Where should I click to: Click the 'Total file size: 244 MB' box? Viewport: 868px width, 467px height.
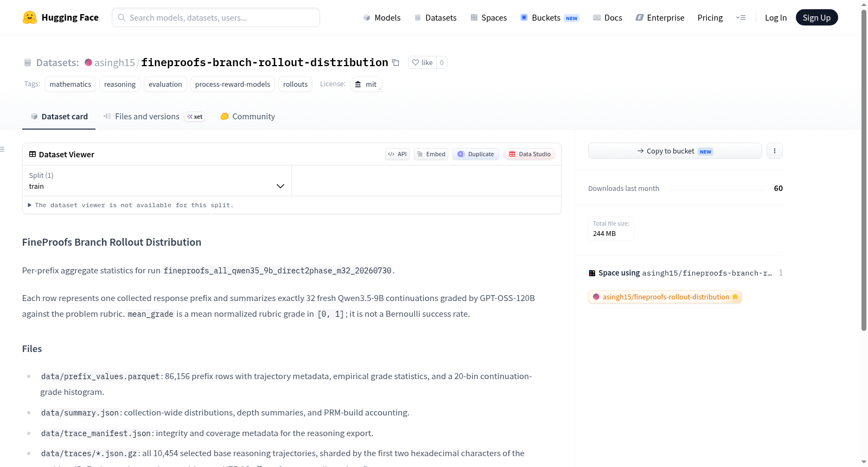pos(611,228)
